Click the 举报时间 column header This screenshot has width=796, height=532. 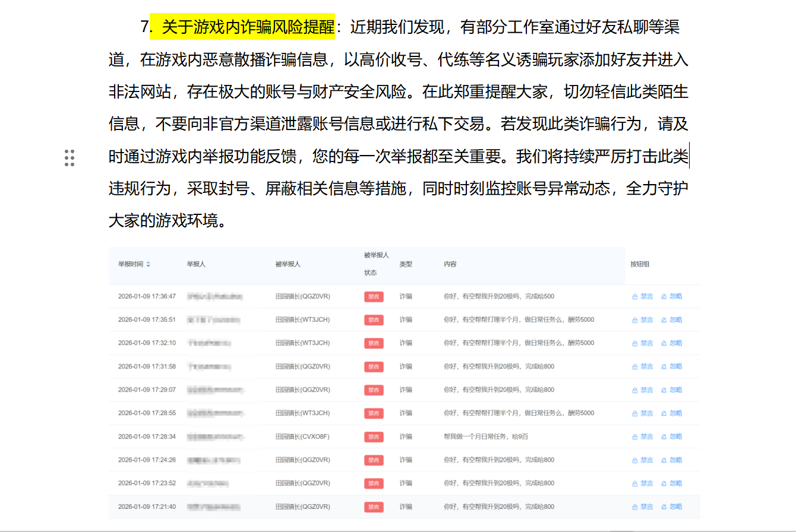130,264
